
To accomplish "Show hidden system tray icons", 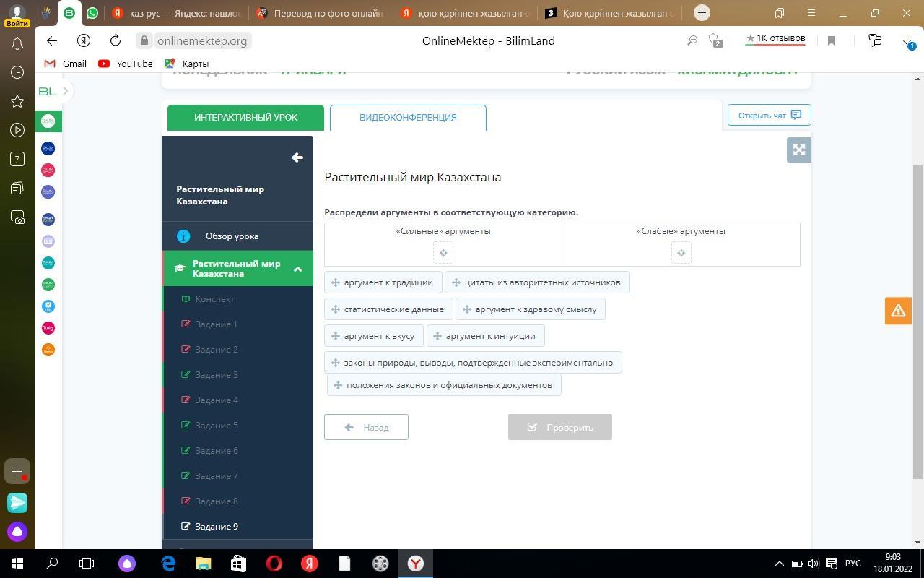I will (779, 564).
